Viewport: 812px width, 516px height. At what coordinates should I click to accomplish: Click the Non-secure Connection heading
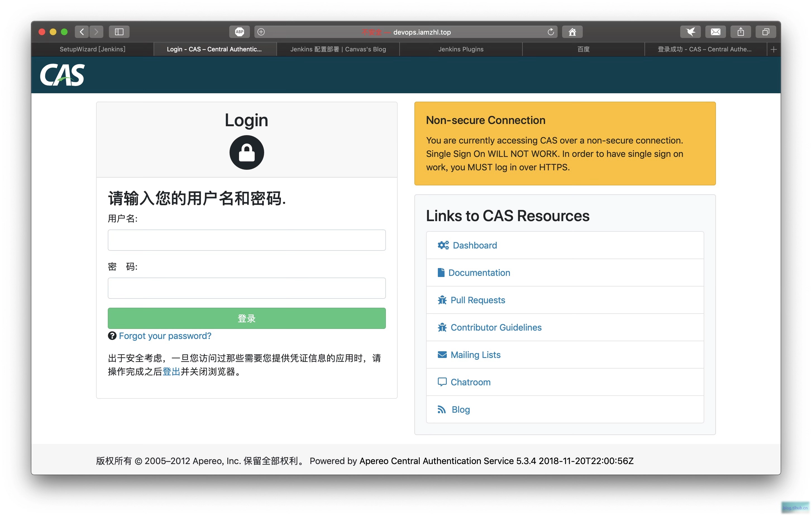pyautogui.click(x=486, y=120)
